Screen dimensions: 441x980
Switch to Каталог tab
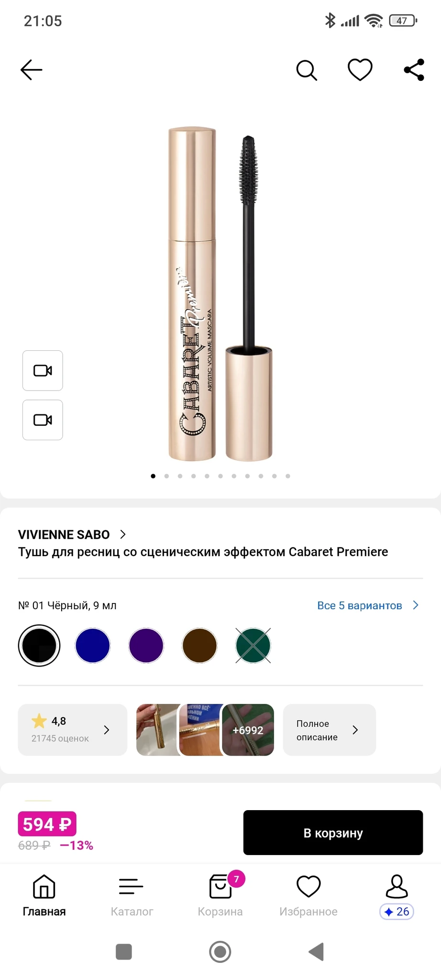[x=132, y=896]
